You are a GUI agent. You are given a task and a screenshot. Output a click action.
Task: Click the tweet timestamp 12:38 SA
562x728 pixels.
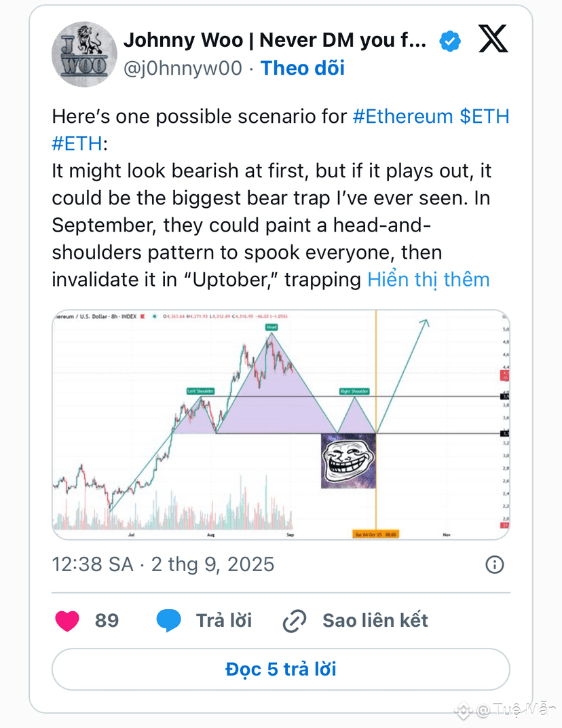tap(92, 564)
